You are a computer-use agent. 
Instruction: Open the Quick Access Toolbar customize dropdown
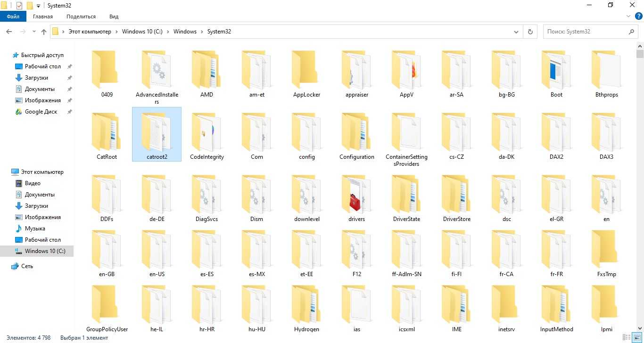tap(38, 6)
